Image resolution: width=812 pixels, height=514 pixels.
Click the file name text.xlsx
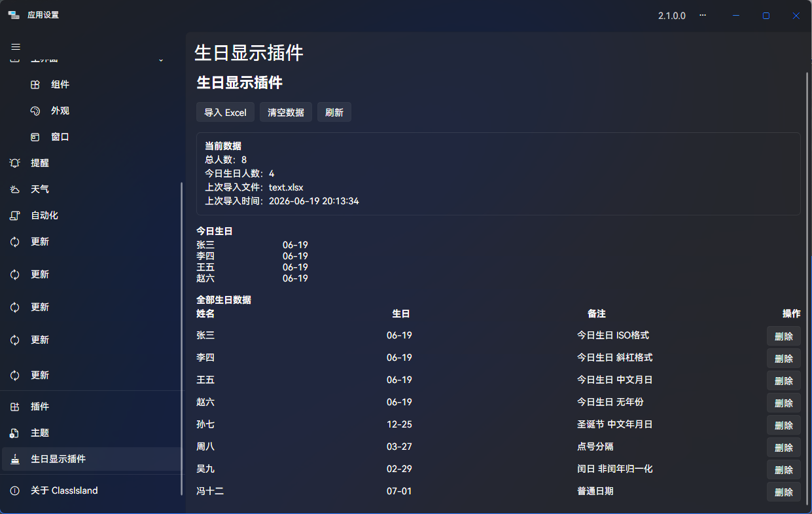coord(286,187)
